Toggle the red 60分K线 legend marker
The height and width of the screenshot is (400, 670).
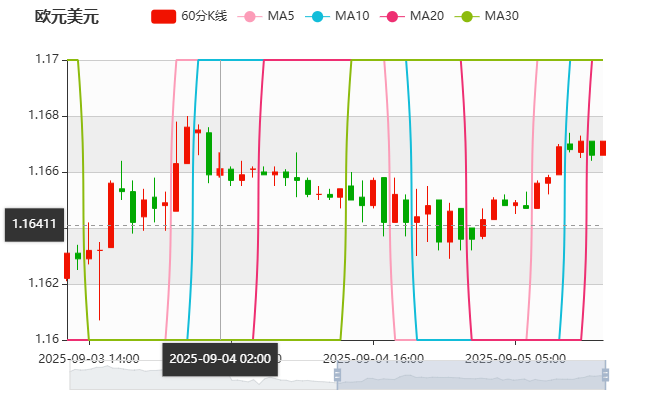[x=164, y=17]
